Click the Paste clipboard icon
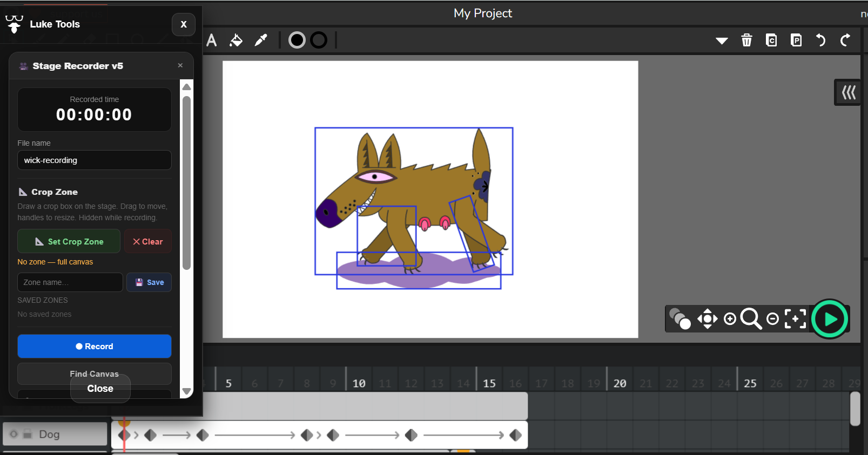The image size is (868, 455). click(x=796, y=40)
